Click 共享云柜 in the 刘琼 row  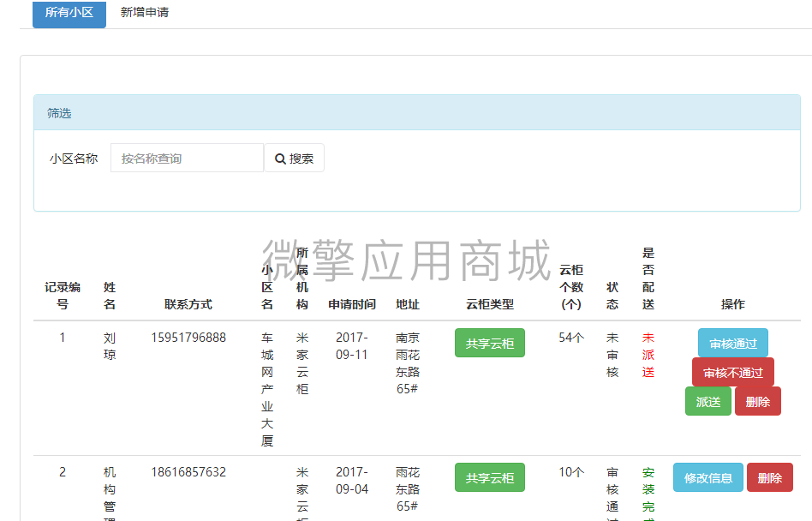pos(490,343)
